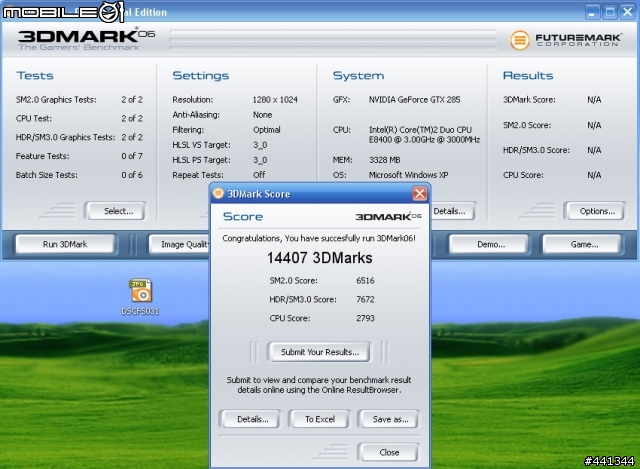Click the Game... button
Image resolution: width=640 pixels, height=469 pixels.
582,244
